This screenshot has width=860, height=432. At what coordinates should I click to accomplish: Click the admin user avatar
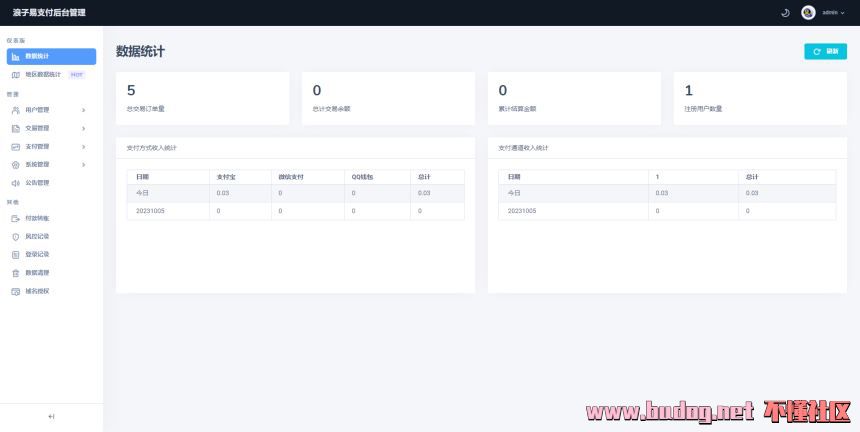pyautogui.click(x=808, y=13)
